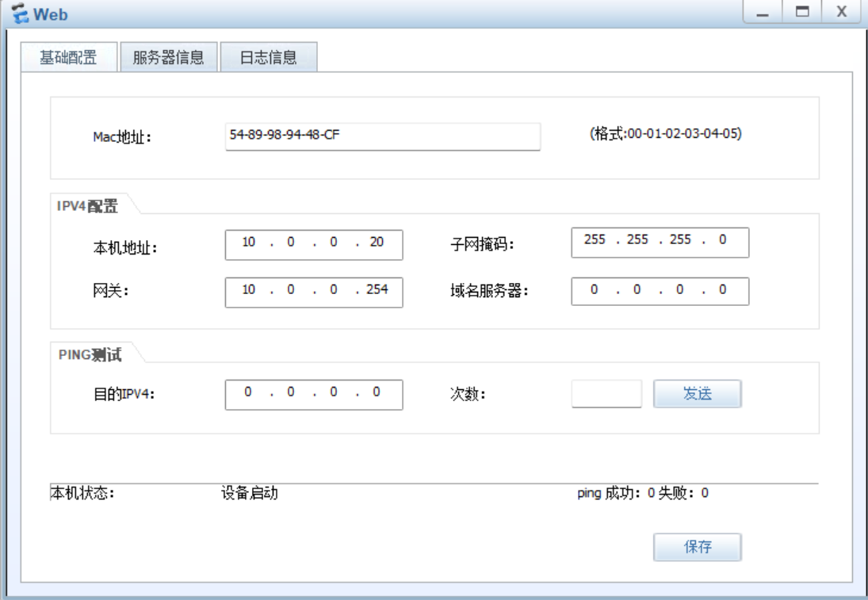
Task: Minimize the Web window
Action: click(763, 12)
